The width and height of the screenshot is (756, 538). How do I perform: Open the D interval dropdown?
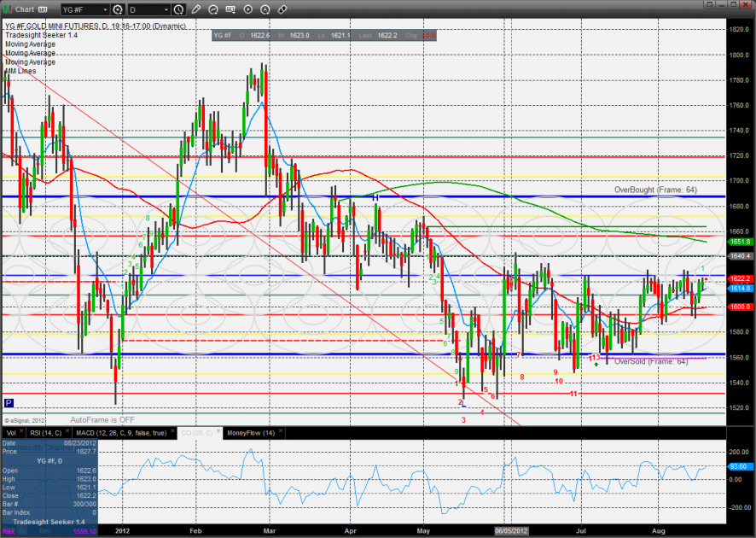(x=165, y=10)
